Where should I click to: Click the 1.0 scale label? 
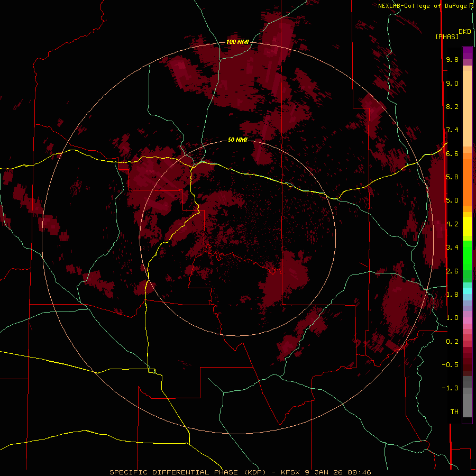452,318
